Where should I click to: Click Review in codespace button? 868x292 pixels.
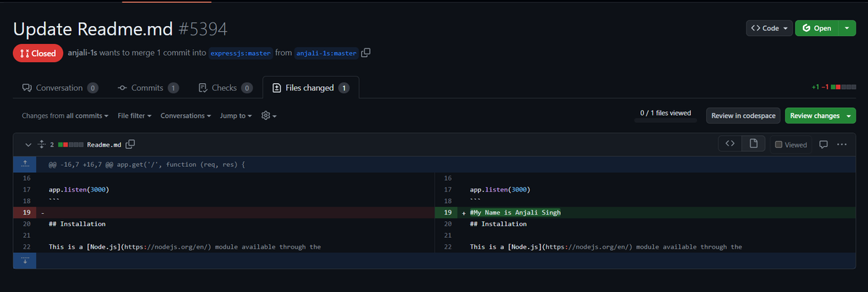pos(743,116)
